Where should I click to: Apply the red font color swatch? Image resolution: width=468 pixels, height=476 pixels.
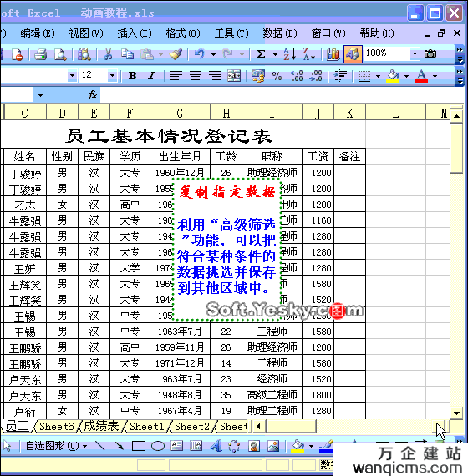click(421, 76)
